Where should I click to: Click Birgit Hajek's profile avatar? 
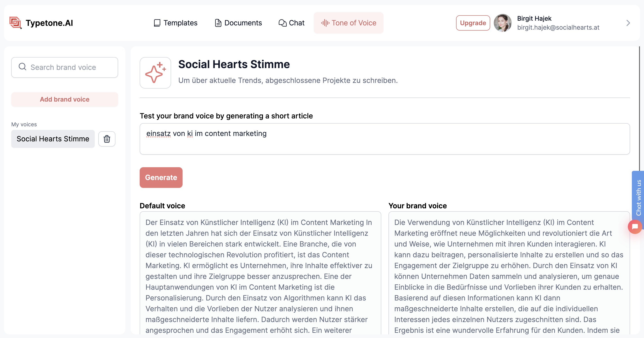point(503,23)
